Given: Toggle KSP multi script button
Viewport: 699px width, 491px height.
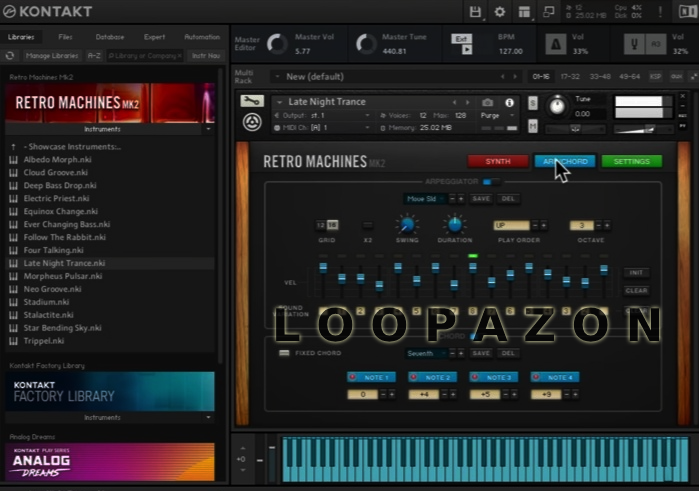Looking at the screenshot, I should (x=655, y=77).
